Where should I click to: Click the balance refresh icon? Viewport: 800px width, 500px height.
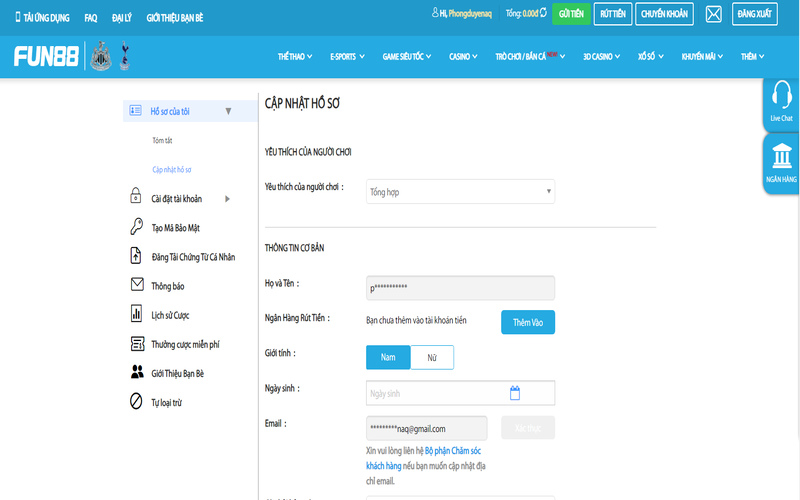(x=543, y=13)
